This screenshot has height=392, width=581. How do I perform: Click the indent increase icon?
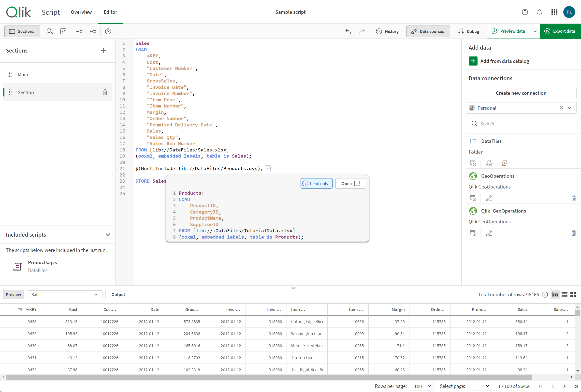pyautogui.click(x=79, y=31)
